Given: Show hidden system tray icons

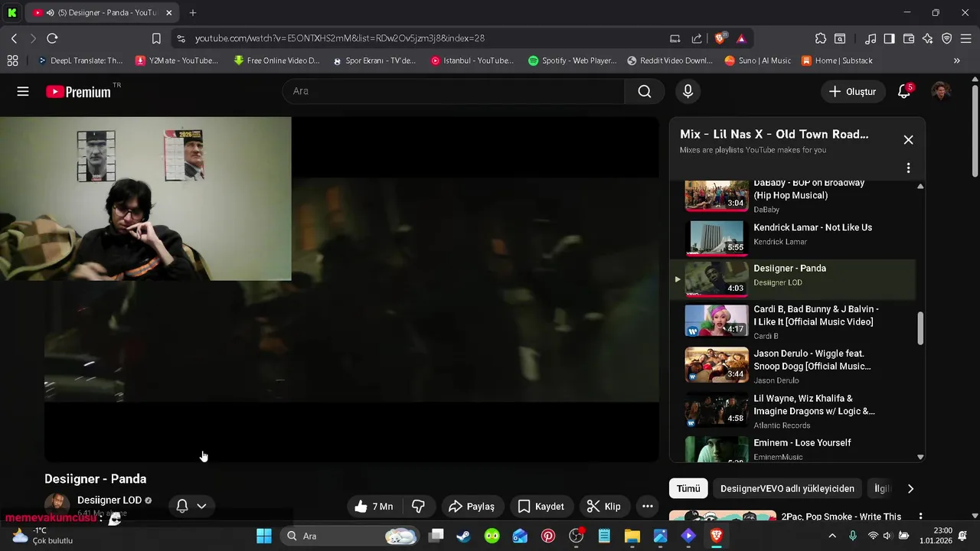Looking at the screenshot, I should click(x=832, y=536).
